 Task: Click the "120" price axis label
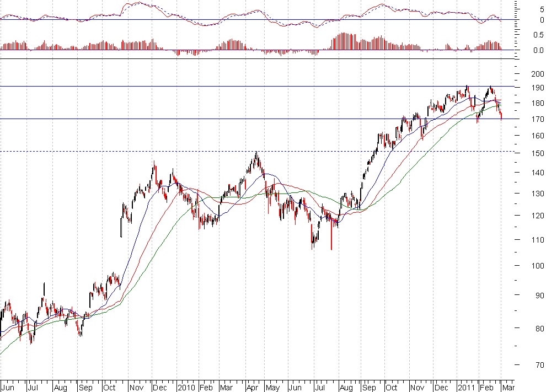coord(538,216)
